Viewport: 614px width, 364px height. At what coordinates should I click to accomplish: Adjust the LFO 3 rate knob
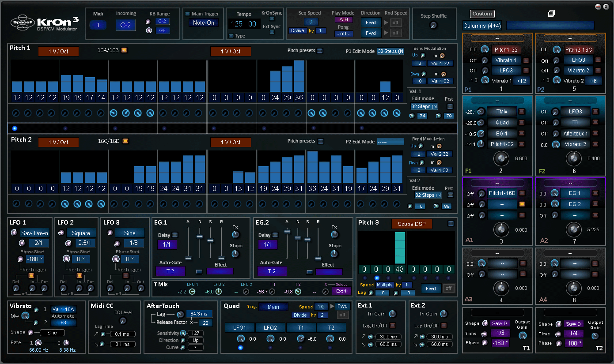116,243
